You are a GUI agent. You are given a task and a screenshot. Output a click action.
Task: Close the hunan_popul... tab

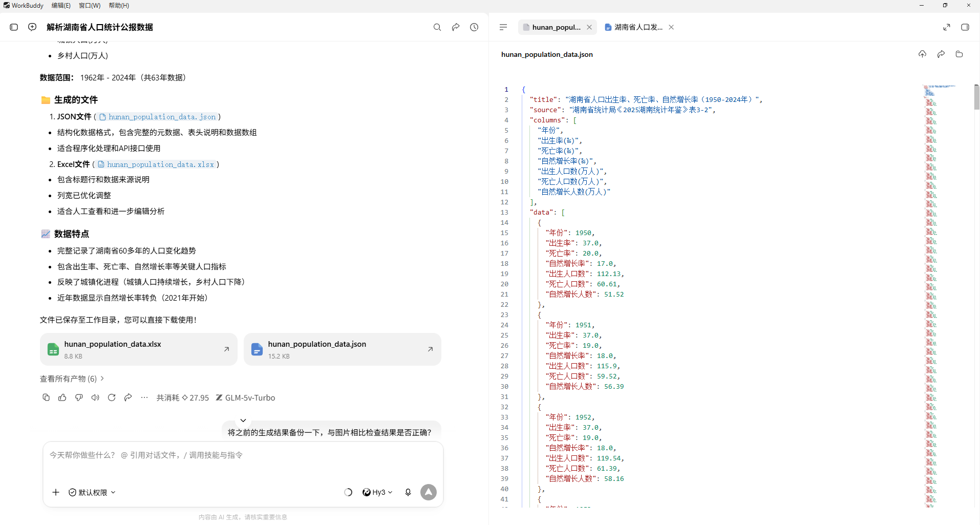tap(589, 27)
